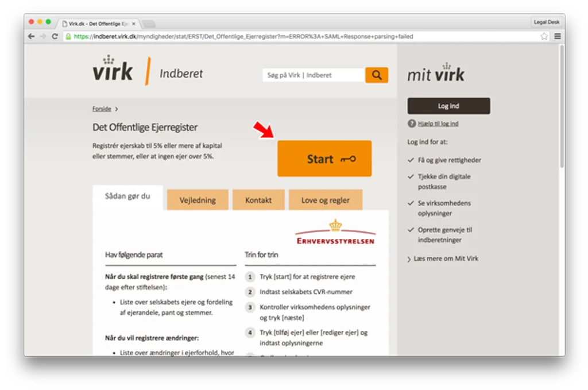Click step 2 Indtast selskabets CVR-nummer
This screenshot has width=588, height=390.
click(306, 292)
